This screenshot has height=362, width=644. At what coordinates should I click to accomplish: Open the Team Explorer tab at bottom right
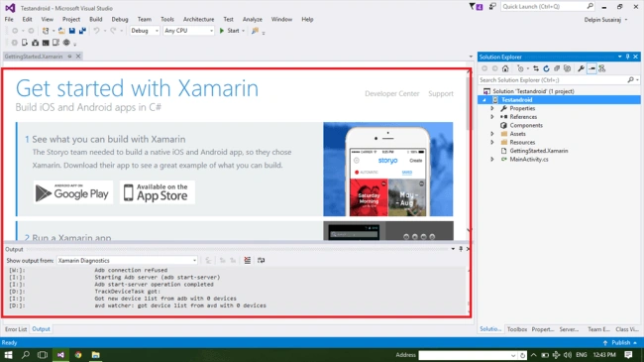(598, 329)
